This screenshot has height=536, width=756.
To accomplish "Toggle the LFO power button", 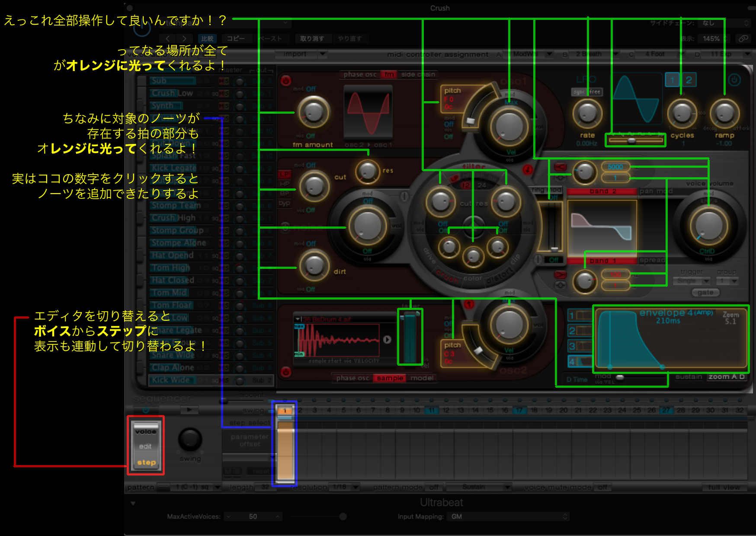I will [734, 80].
